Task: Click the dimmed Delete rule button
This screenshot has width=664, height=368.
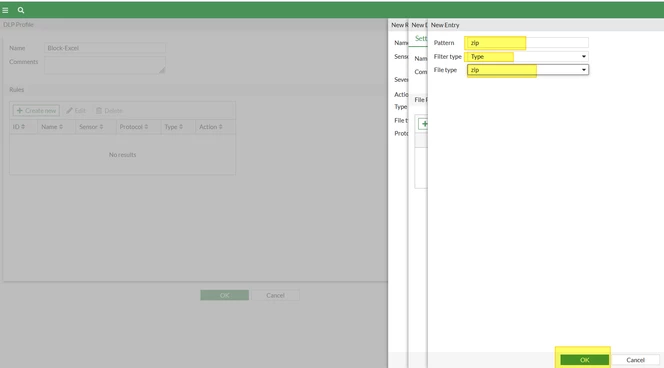Action: [x=109, y=111]
